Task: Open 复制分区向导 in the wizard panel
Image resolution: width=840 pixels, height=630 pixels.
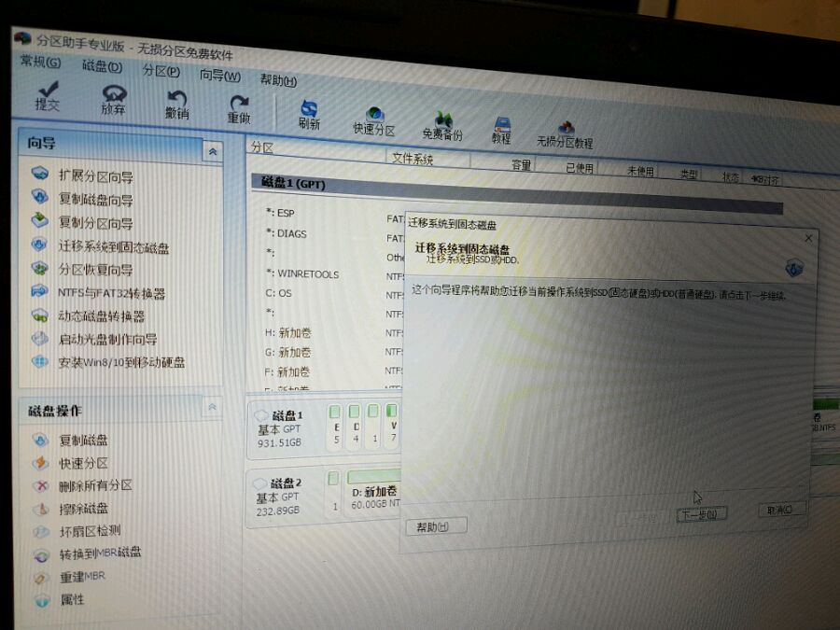Action: pos(82,221)
